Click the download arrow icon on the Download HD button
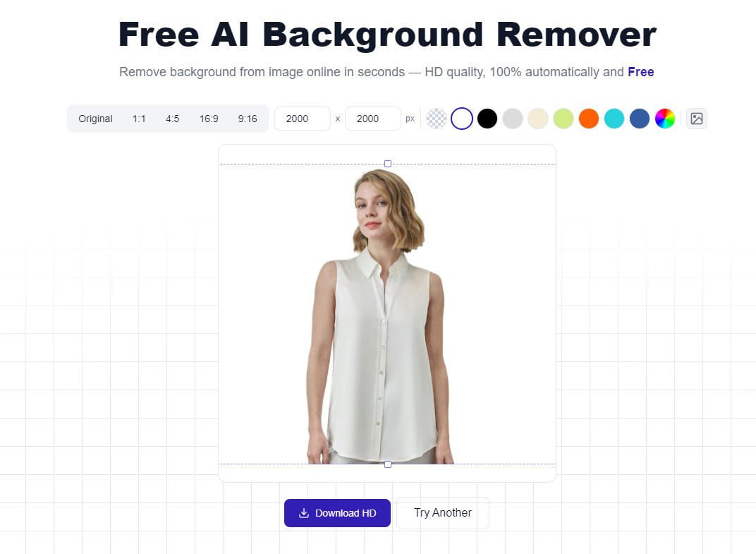756x554 pixels. point(304,513)
